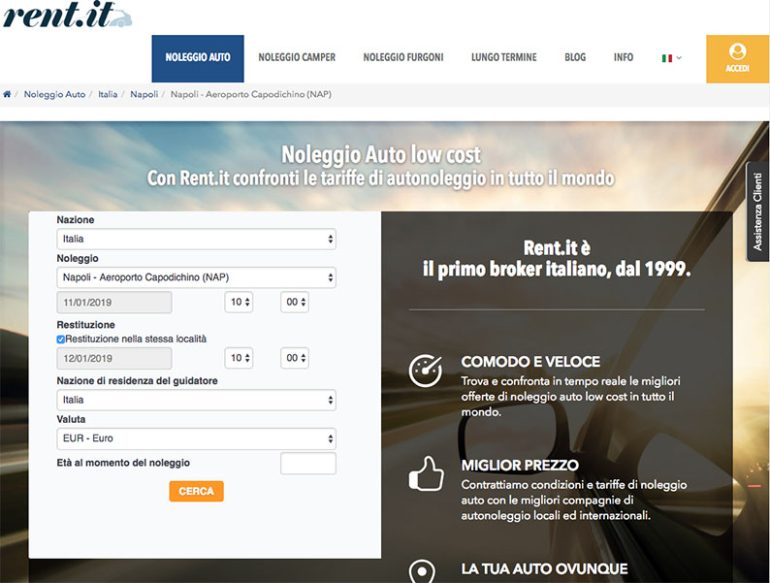Click the La Tua Auto Ovunque heading
The width and height of the screenshot is (770, 583).
(544, 569)
